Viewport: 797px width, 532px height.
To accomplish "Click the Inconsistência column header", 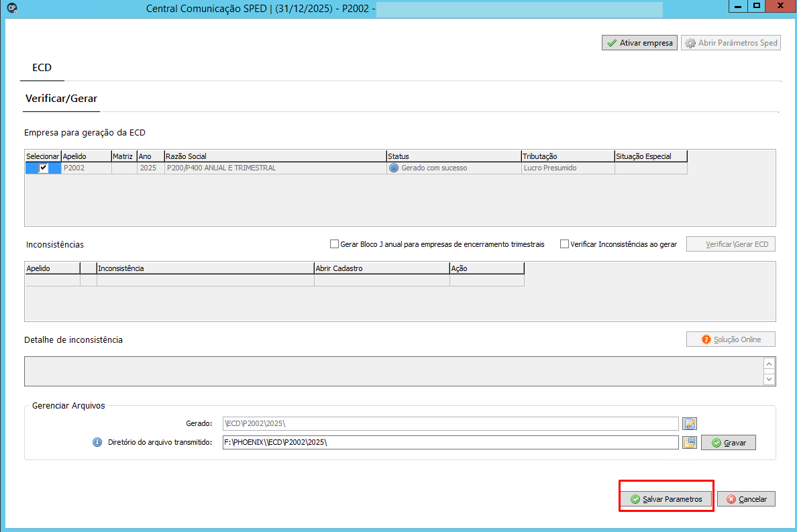I will 205,268.
